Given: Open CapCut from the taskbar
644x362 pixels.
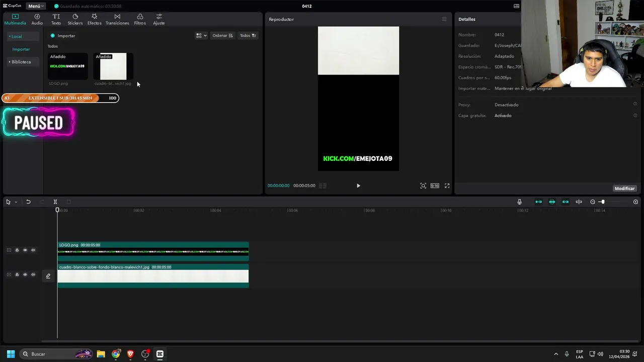Looking at the screenshot, I should 160,354.
